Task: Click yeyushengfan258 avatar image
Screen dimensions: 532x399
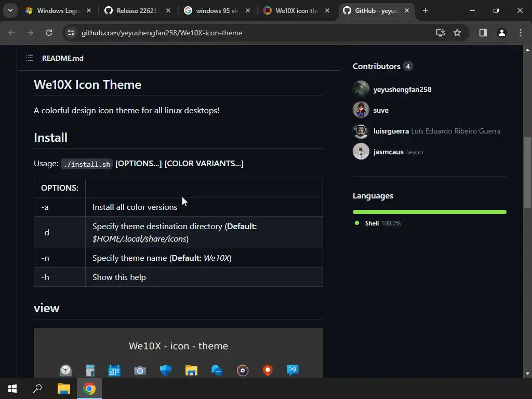Action: (x=361, y=89)
